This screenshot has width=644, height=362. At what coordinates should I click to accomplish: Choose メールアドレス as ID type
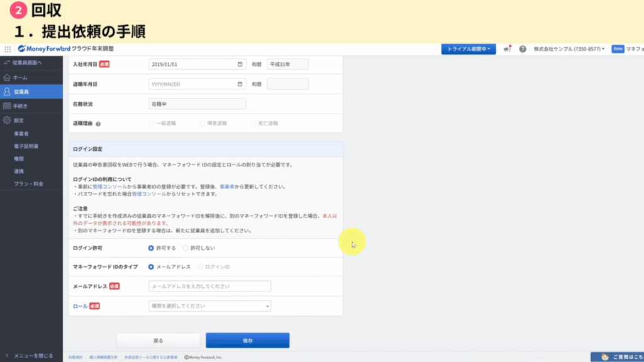(151, 267)
